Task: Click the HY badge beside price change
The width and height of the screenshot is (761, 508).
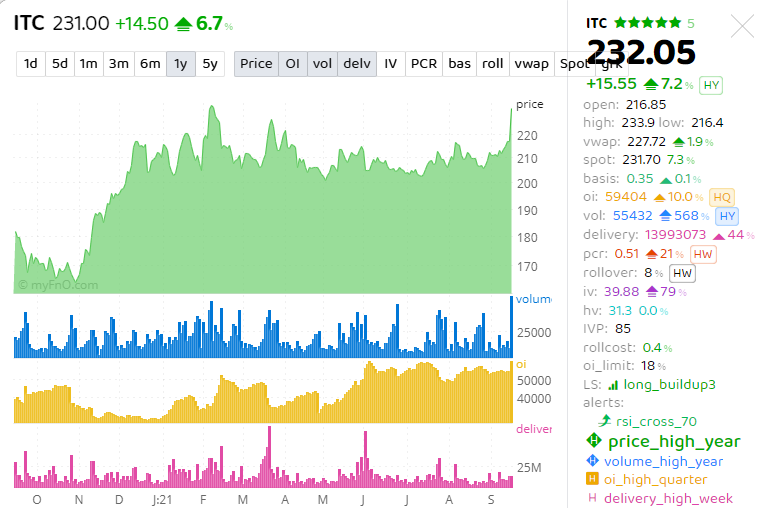Action: pyautogui.click(x=711, y=85)
